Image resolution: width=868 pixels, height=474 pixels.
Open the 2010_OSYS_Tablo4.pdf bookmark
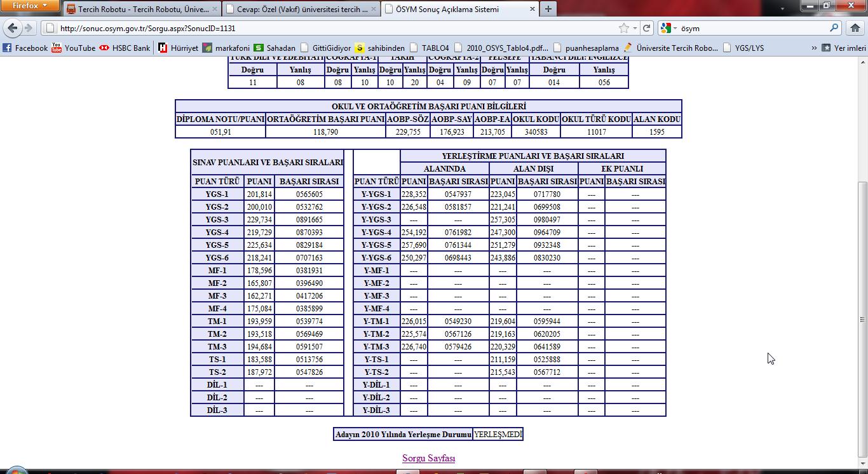(x=501, y=48)
